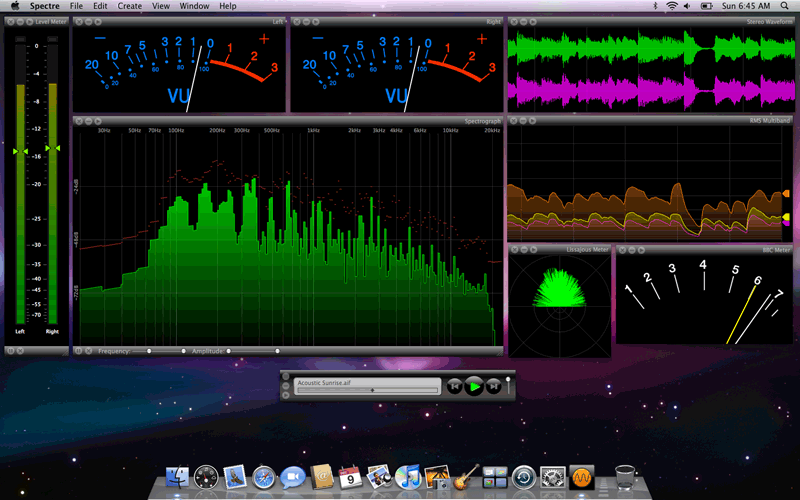Image resolution: width=800 pixels, height=500 pixels.
Task: Click the Bluetooth status icon
Action: click(x=656, y=6)
